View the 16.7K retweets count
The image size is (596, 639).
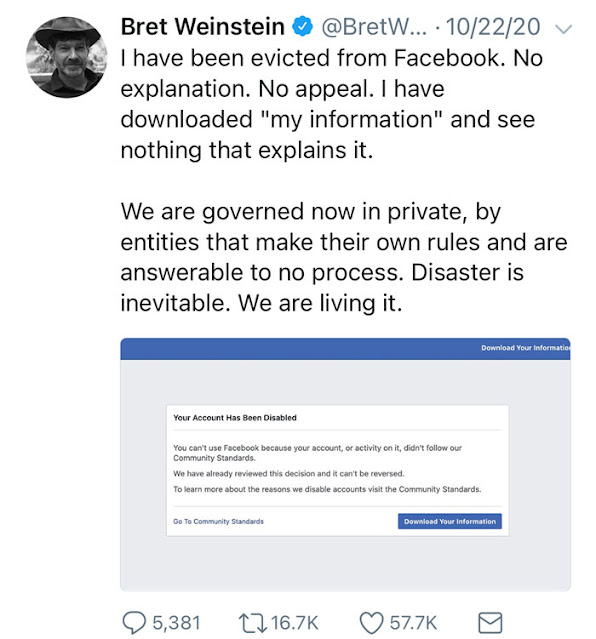click(294, 623)
